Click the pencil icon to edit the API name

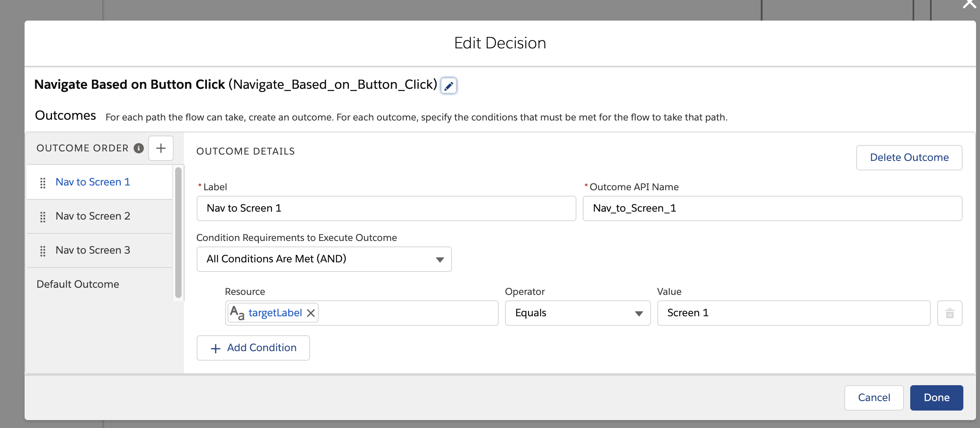point(448,85)
